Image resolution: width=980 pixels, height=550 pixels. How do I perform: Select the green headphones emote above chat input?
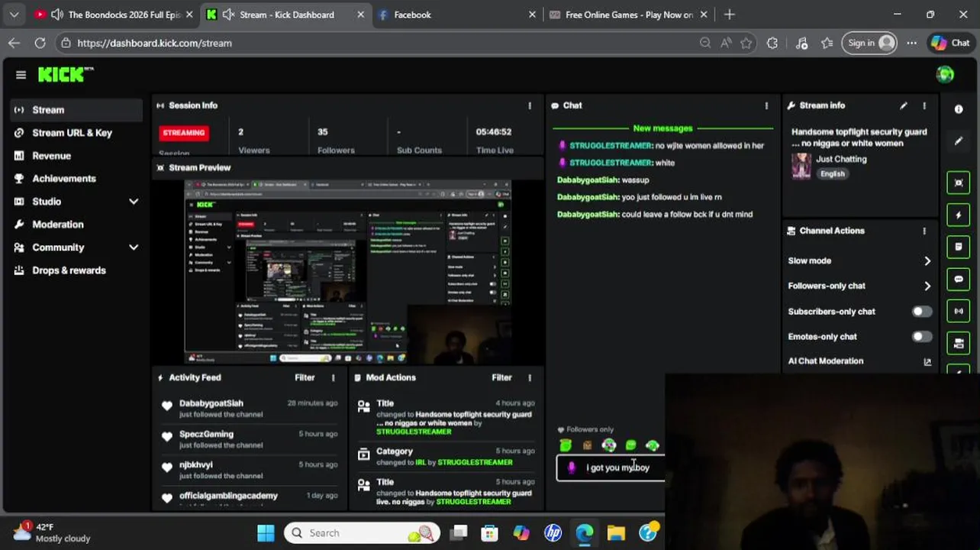click(x=609, y=445)
